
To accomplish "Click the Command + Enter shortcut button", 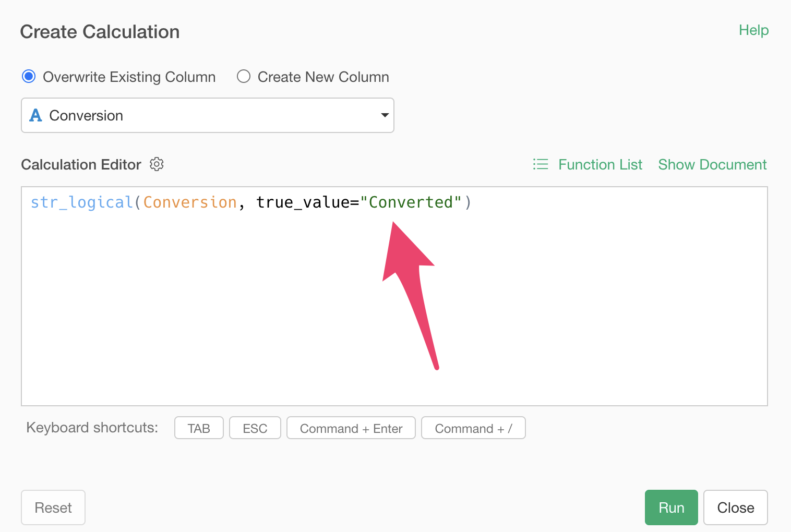I will pos(351,428).
